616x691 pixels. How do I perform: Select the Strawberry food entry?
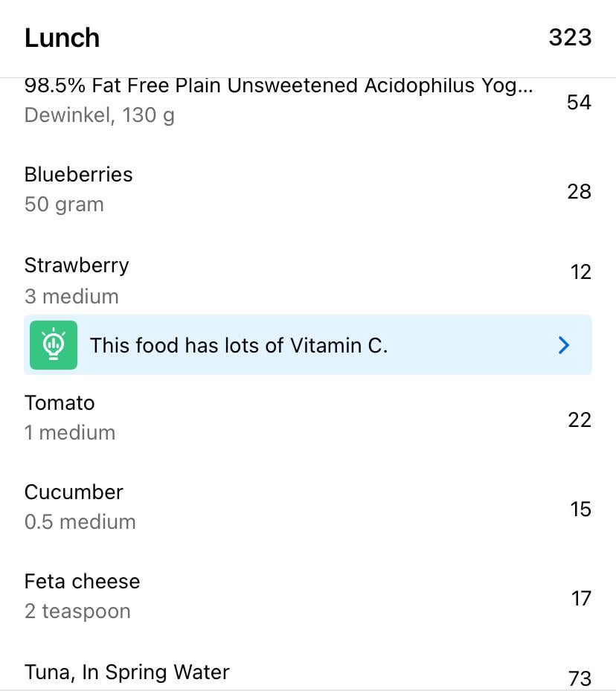tap(308, 280)
